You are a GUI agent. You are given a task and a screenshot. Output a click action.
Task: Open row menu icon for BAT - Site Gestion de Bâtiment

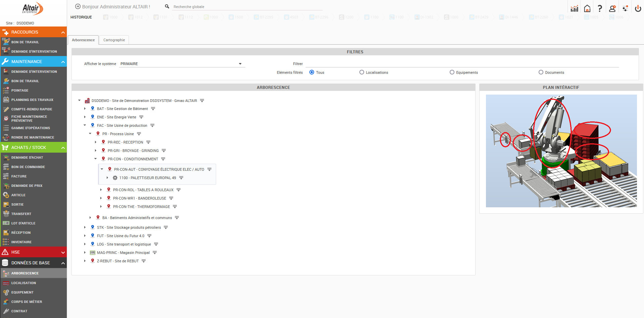point(153,109)
